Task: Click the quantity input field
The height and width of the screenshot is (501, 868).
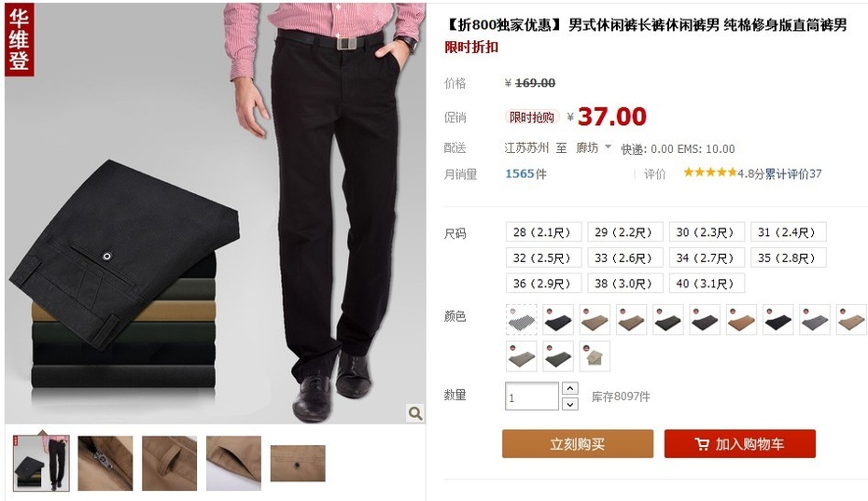Action: pos(531,397)
